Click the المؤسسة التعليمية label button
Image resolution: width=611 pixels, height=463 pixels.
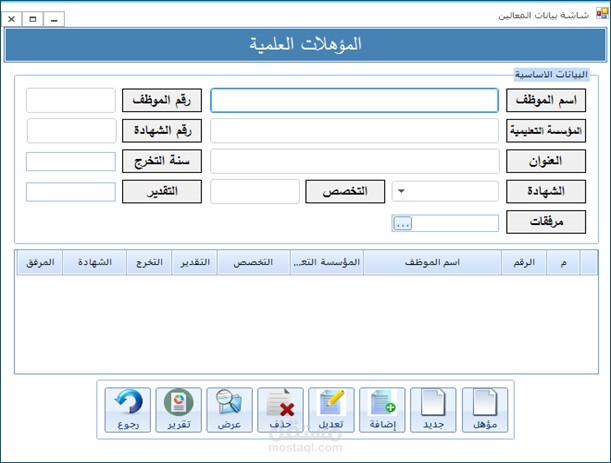[x=546, y=131]
